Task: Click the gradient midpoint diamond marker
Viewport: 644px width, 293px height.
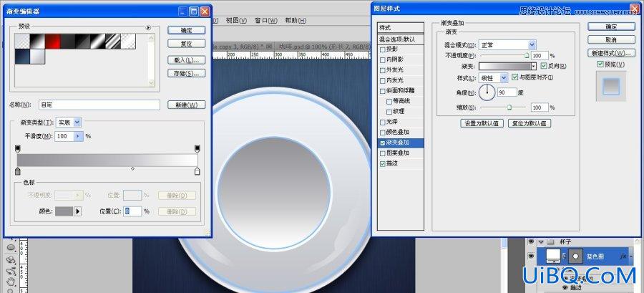Action: click(132, 168)
